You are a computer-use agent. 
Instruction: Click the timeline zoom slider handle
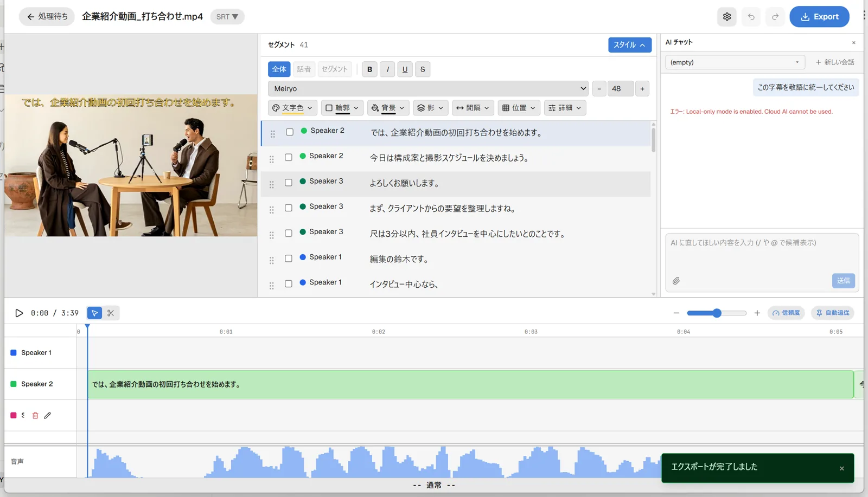pos(717,313)
